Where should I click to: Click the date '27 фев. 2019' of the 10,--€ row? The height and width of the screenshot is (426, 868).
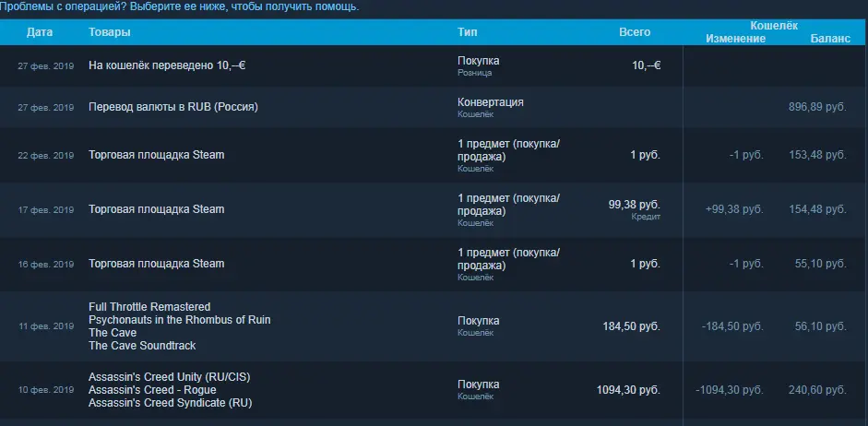click(x=45, y=65)
